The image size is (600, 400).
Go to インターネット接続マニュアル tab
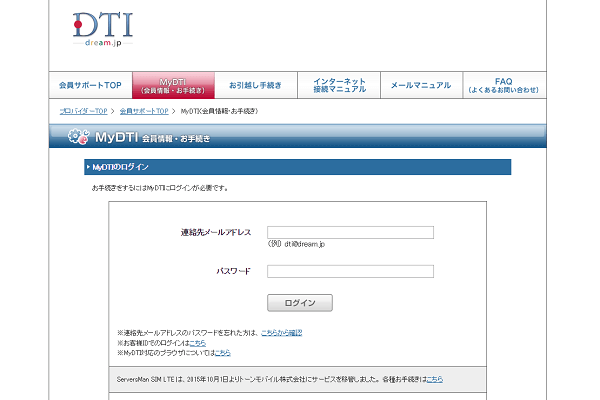pos(339,85)
